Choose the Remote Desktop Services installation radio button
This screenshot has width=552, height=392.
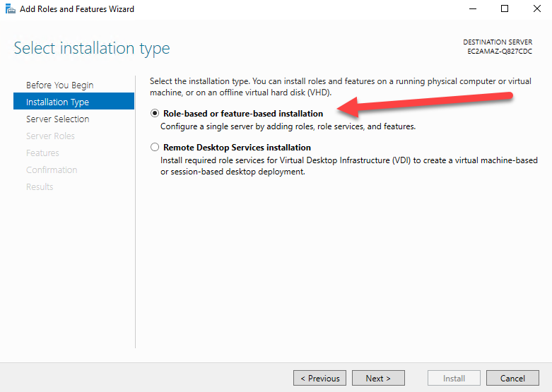[155, 148]
